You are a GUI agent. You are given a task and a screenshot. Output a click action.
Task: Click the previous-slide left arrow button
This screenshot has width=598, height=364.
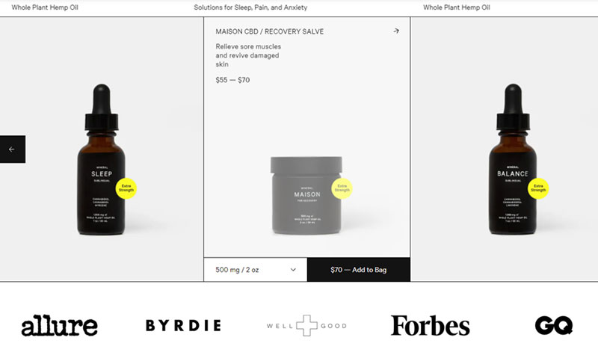[x=13, y=149]
